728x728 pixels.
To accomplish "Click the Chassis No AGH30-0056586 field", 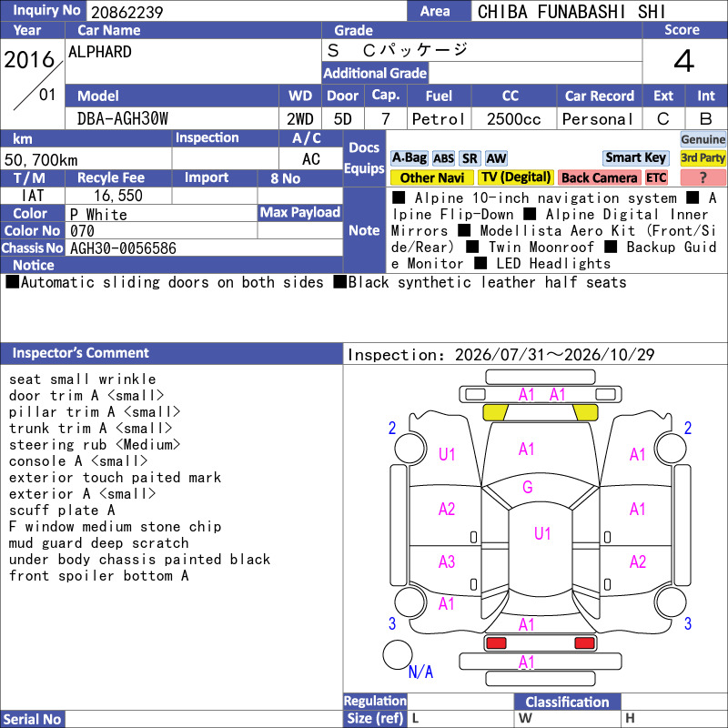I will 204,248.
